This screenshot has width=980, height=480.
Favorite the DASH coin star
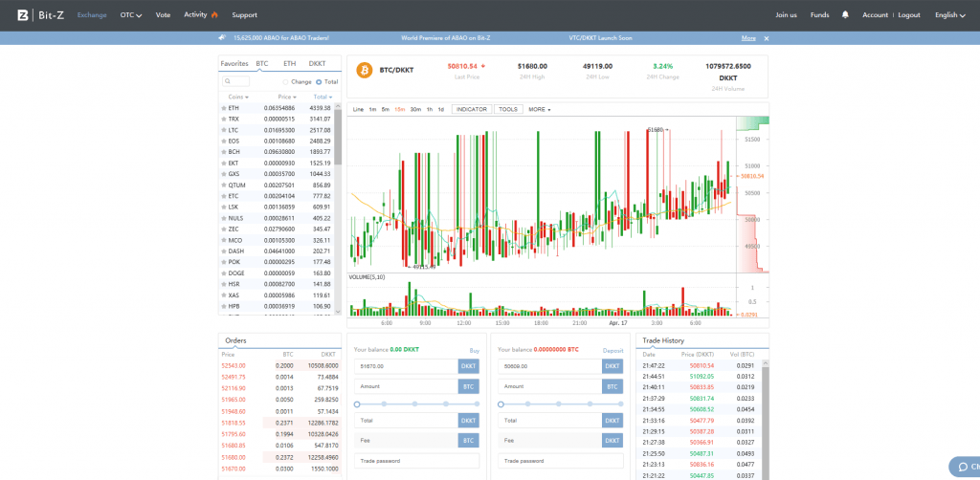coord(223,251)
